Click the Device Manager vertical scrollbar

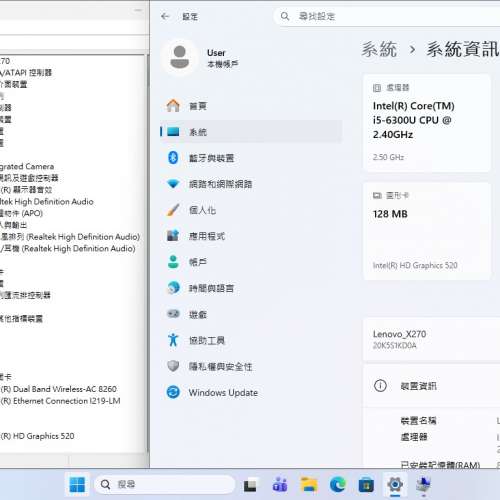click(147, 253)
